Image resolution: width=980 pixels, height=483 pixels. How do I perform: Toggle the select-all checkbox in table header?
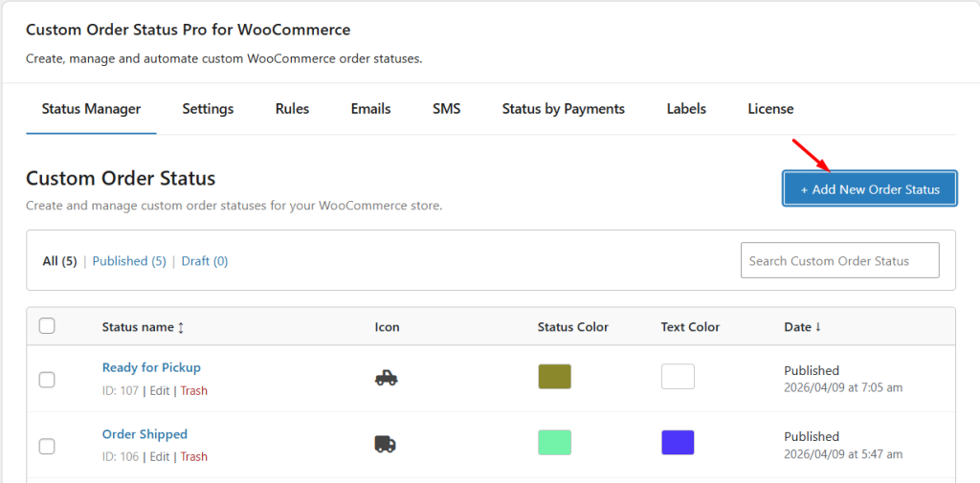tap(47, 326)
